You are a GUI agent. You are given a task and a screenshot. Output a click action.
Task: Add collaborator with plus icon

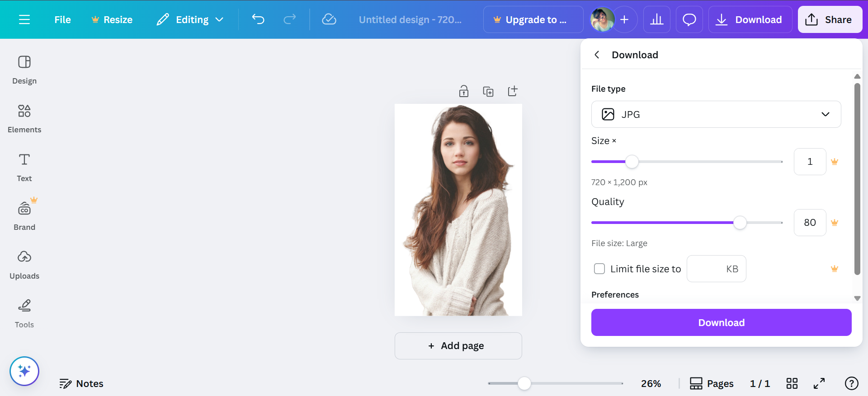[x=624, y=19]
